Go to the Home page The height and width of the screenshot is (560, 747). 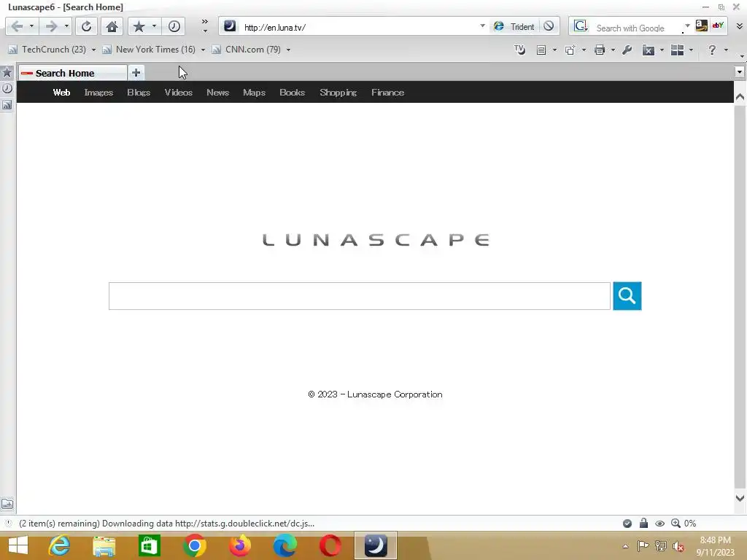click(112, 26)
